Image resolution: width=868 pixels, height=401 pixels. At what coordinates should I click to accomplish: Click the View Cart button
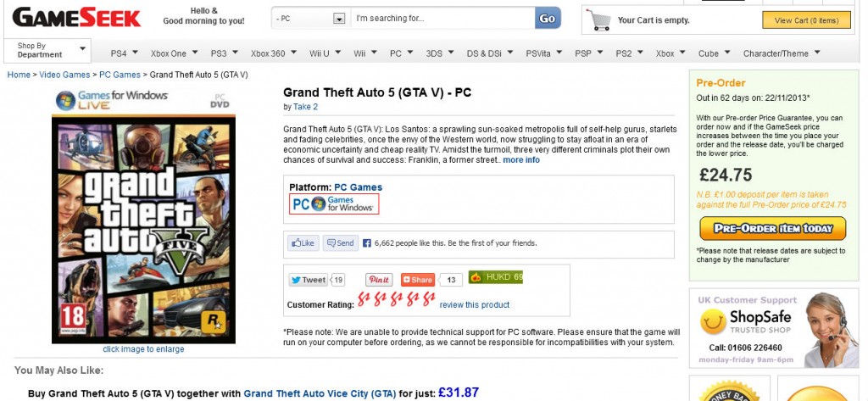click(806, 20)
